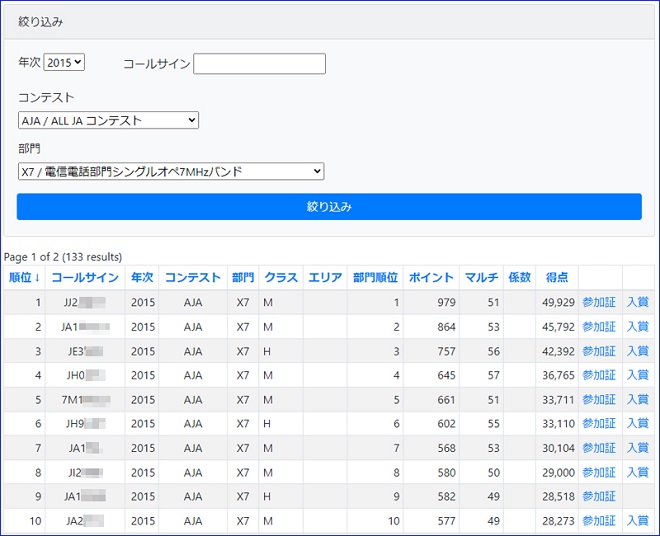
Task: Sort by 部門 column header
Action: [x=243, y=277]
